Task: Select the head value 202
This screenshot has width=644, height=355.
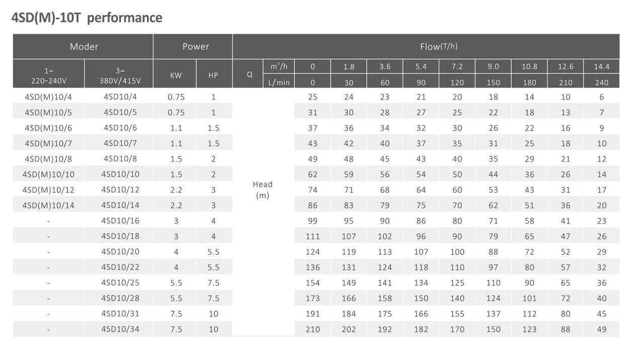Action: 349,329
